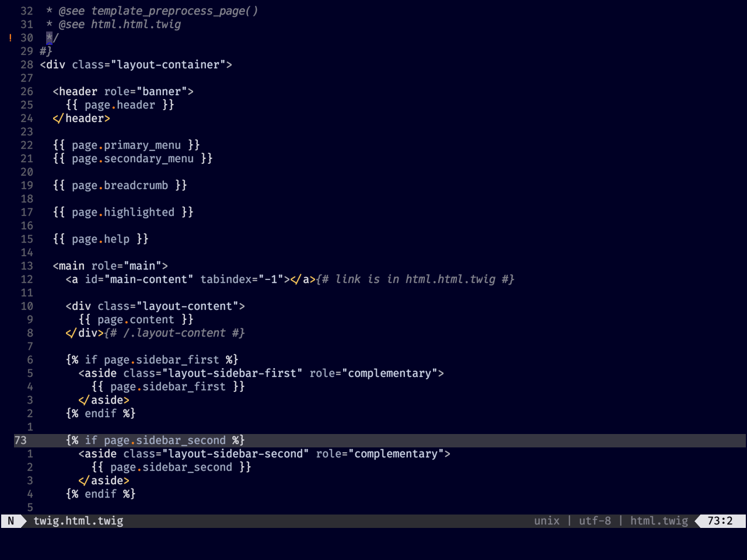Viewport: 747px width, 560px height.
Task: Click '{{ page.header }}' line
Action: pos(120,105)
